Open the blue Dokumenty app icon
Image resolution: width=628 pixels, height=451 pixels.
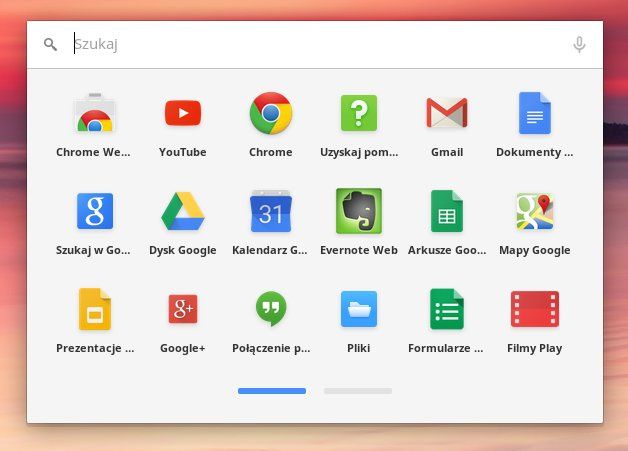coord(535,113)
